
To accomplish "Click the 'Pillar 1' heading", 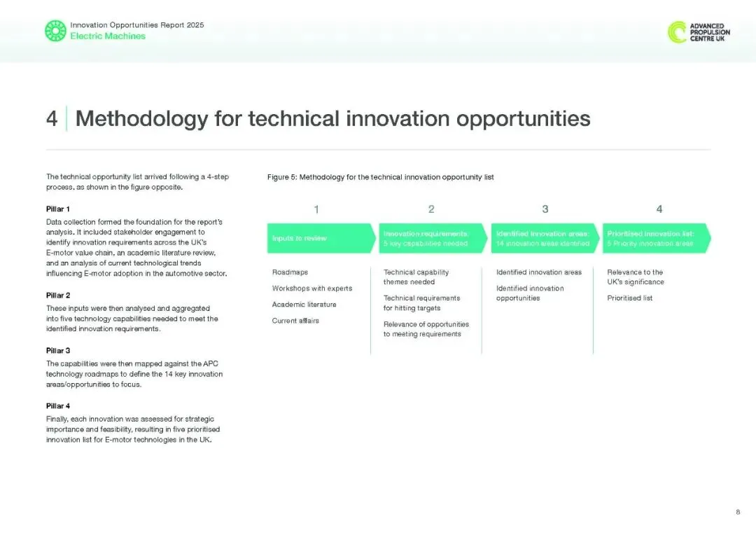I will pos(58,209).
